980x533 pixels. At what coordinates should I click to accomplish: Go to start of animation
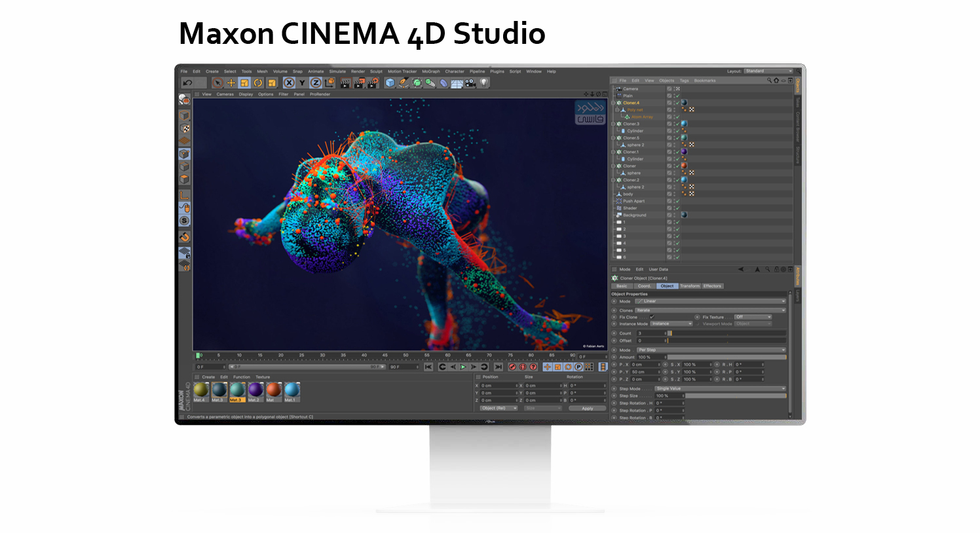point(428,367)
